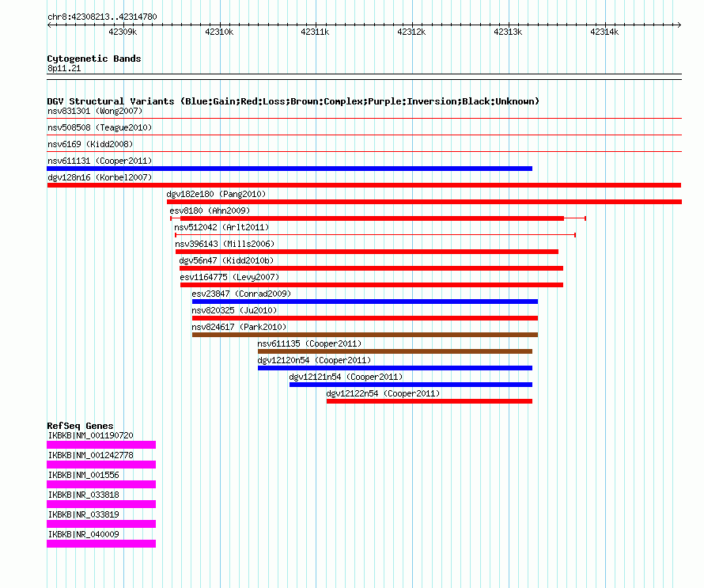Click the chr8:42308213..42314780 coordinate label
This screenshot has height=588, width=704.
point(102,17)
